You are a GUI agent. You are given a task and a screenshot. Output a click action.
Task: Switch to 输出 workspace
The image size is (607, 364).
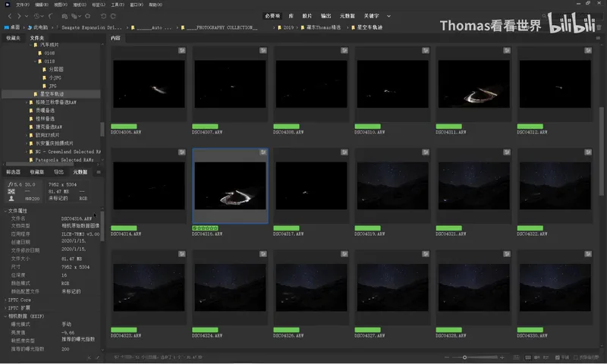(326, 16)
